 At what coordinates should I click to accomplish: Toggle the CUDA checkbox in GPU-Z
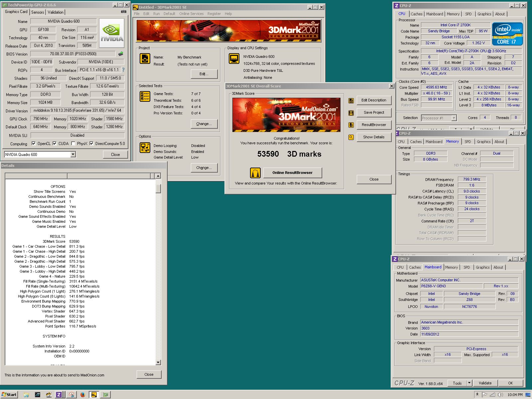(x=55, y=144)
